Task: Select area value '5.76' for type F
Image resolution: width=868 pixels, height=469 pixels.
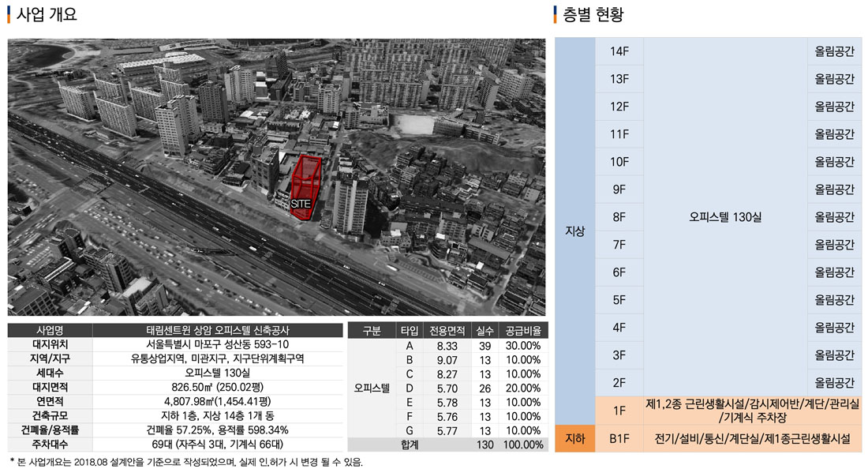Action: (x=447, y=416)
